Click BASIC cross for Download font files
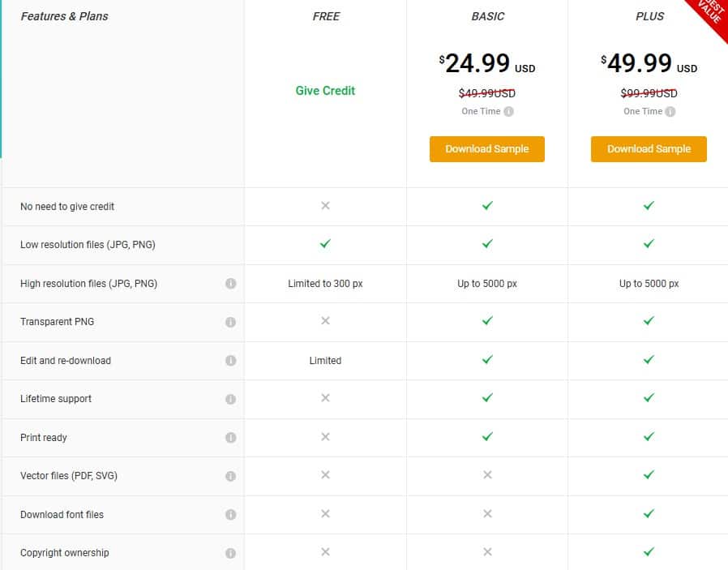Image resolution: width=728 pixels, height=570 pixels. click(487, 513)
